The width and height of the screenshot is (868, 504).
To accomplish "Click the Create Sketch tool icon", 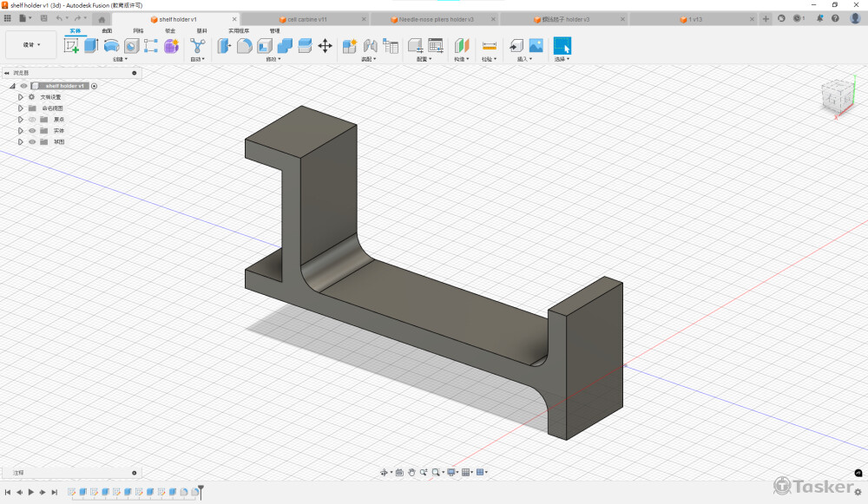I will click(x=71, y=46).
